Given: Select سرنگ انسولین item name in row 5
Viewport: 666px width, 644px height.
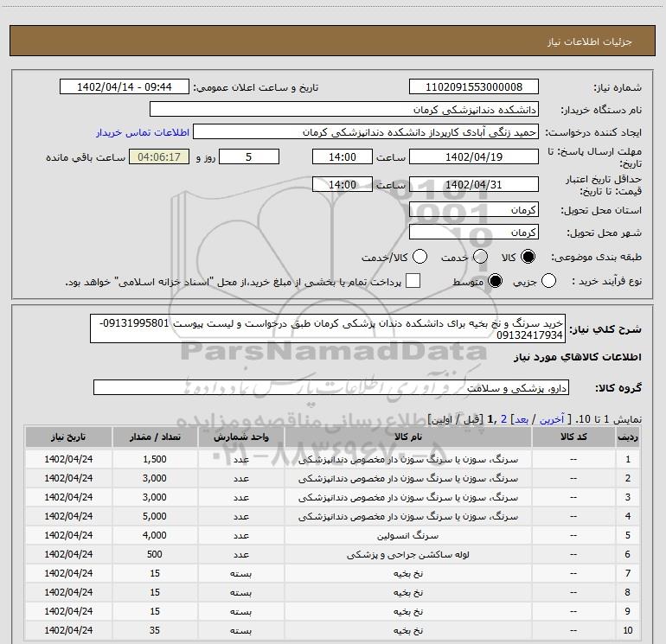Looking at the screenshot, I should (x=407, y=535).
